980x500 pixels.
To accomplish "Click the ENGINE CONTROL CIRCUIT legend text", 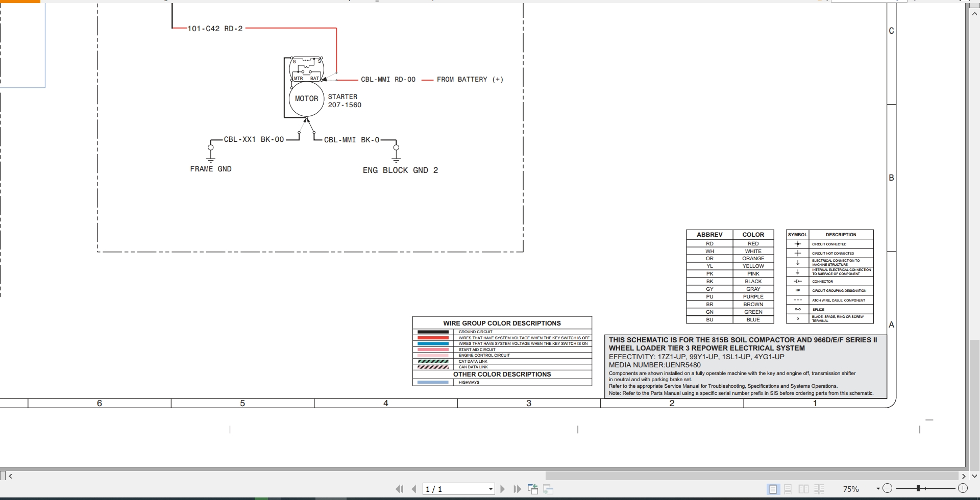I will click(x=484, y=355).
